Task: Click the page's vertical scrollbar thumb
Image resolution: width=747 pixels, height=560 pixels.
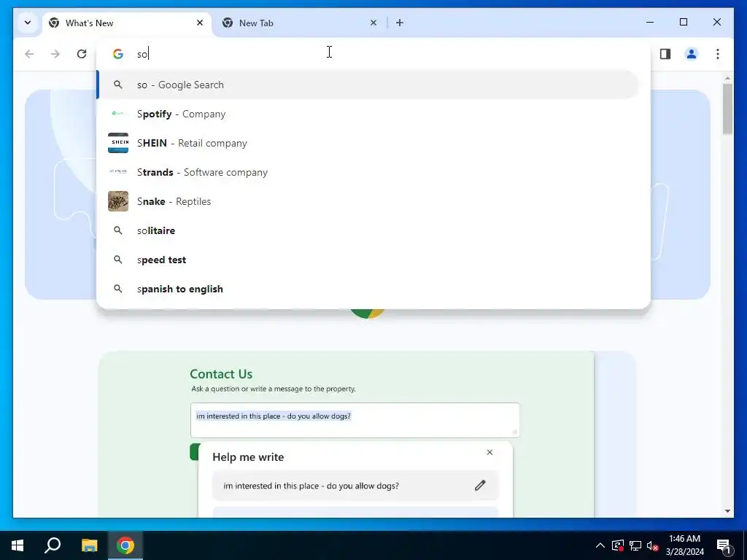Action: click(727, 109)
